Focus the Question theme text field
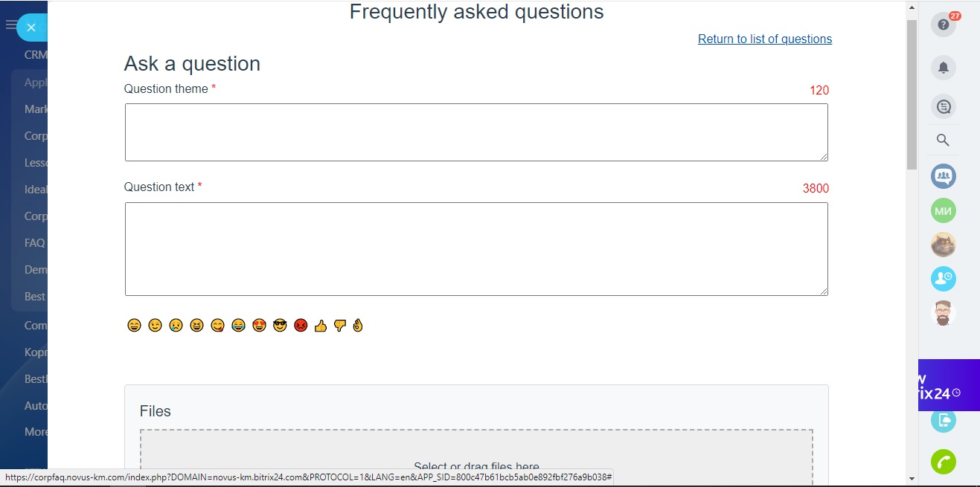Screen dimensions: 980x487 coord(476,132)
